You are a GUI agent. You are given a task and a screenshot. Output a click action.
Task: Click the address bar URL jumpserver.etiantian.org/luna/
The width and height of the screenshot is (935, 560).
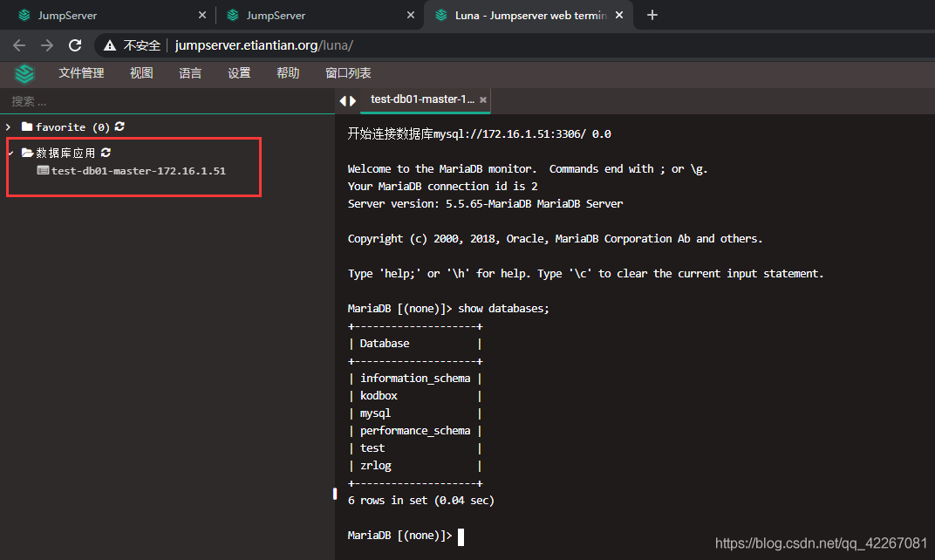click(264, 45)
